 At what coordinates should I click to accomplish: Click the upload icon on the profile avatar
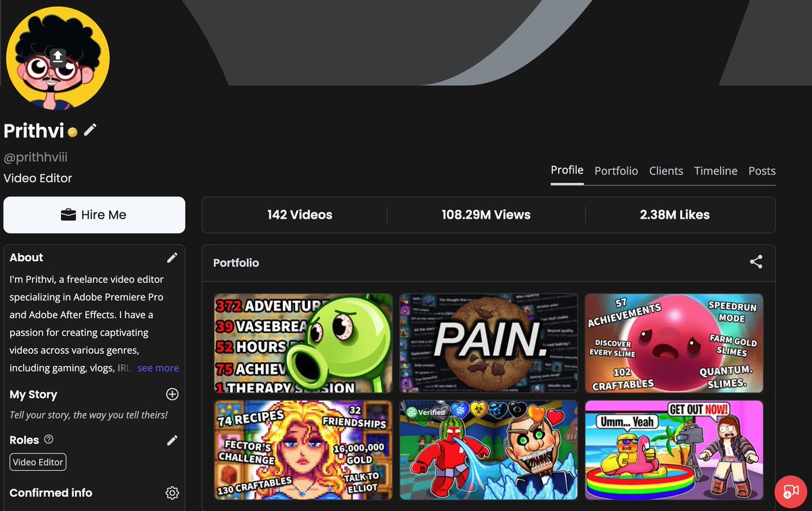tap(58, 56)
